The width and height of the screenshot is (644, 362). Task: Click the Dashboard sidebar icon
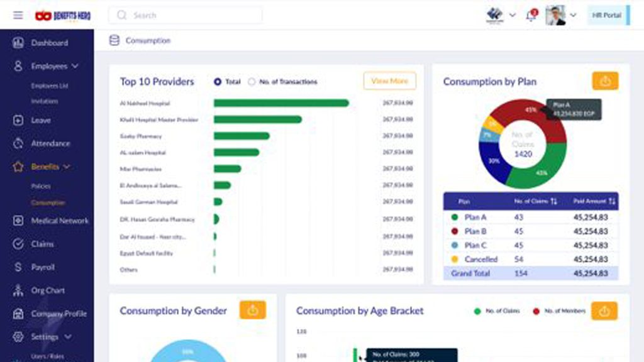pyautogui.click(x=18, y=43)
